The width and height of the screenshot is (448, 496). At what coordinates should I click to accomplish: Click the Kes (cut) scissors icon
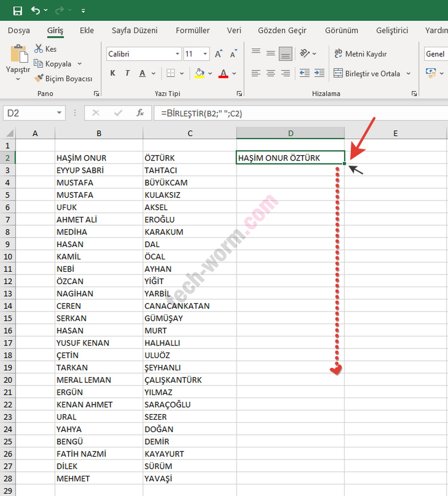[39, 49]
